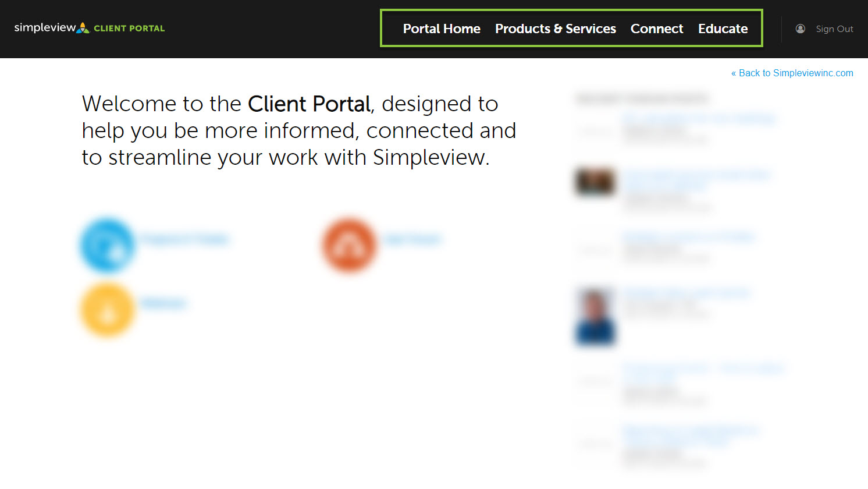
Task: Open the Educate menu
Action: (723, 29)
